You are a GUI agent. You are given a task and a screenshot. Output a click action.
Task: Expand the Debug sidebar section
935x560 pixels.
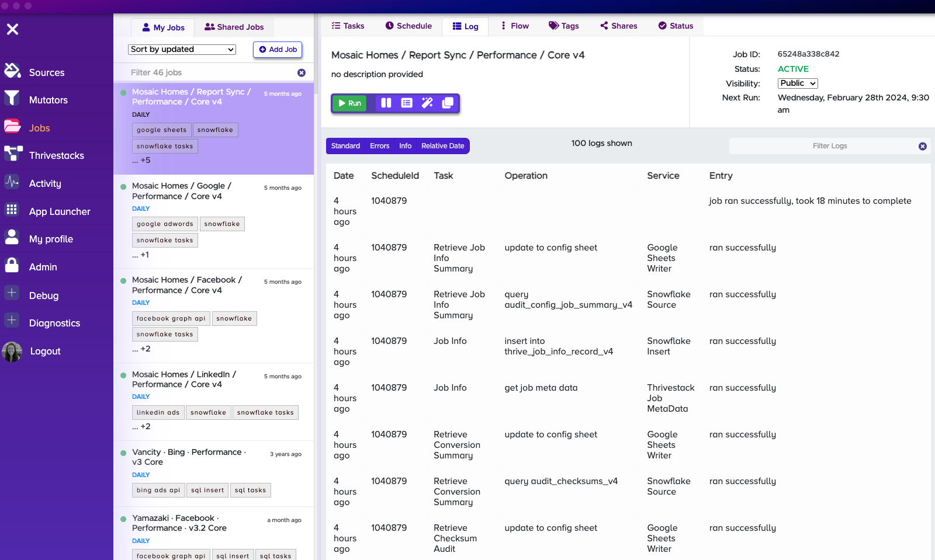tap(43, 295)
